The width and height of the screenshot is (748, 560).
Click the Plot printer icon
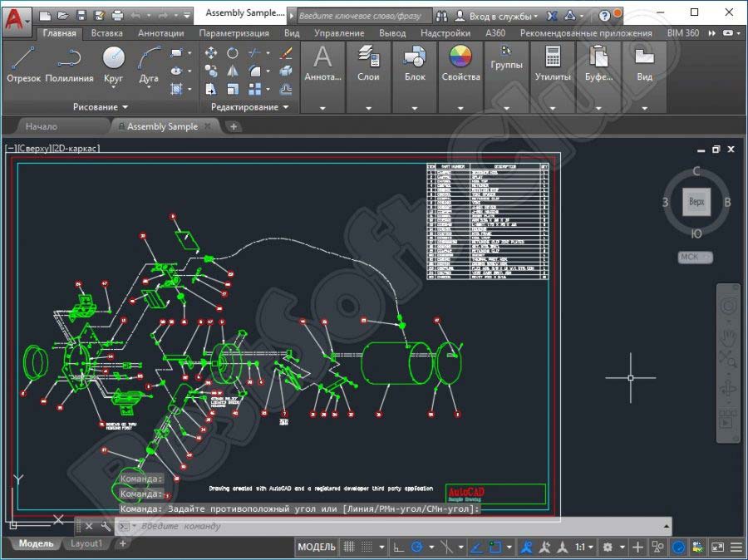117,16
